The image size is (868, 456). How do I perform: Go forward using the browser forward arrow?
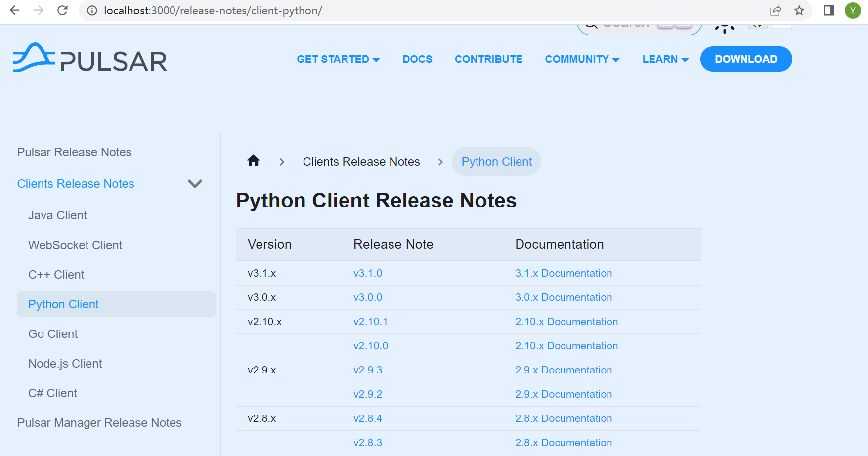[x=39, y=10]
